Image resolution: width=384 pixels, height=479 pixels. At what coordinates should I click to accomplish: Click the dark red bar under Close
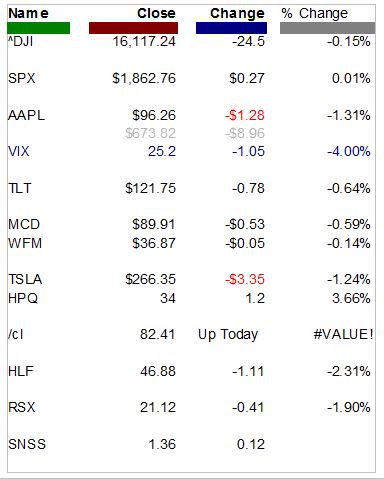tap(133, 28)
